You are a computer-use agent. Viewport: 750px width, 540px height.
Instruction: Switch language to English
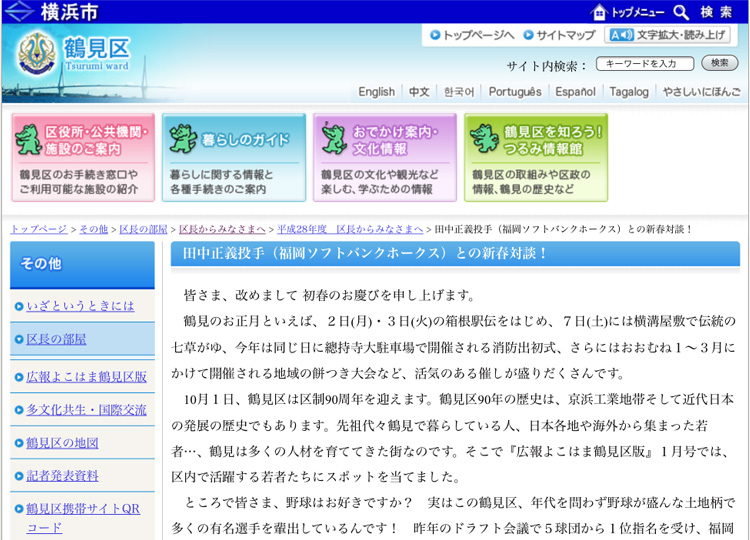[376, 92]
